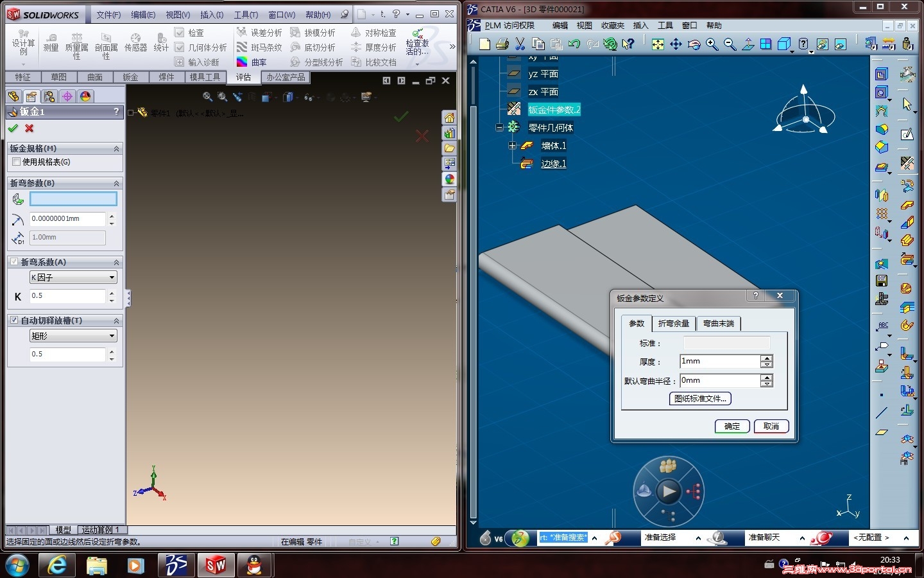Image resolution: width=924 pixels, height=578 pixels.
Task: Click the New document icon in CATIA toolbar
Action: point(484,44)
